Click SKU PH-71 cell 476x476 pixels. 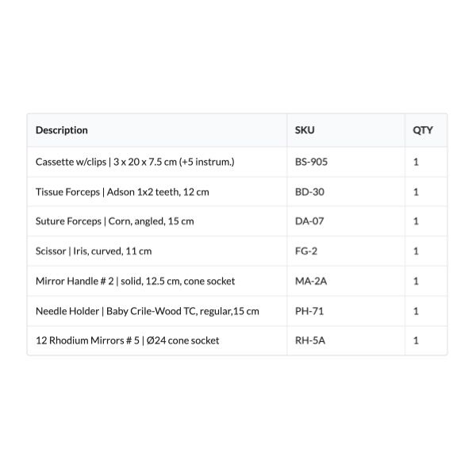[x=309, y=311]
